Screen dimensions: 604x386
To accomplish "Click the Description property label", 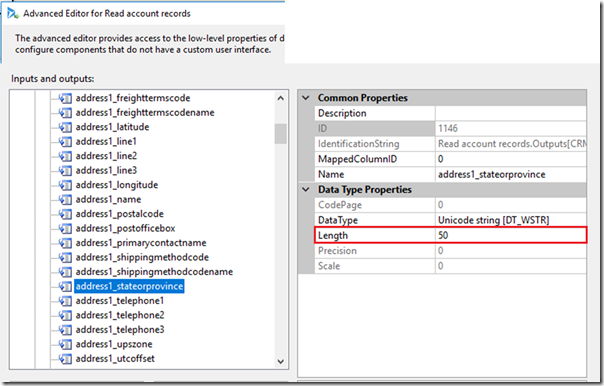I will click(342, 113).
